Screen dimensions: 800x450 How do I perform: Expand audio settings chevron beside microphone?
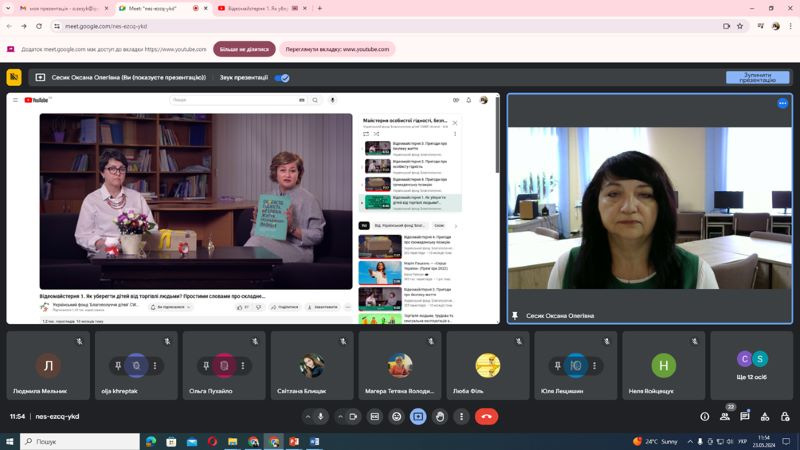tap(308, 417)
